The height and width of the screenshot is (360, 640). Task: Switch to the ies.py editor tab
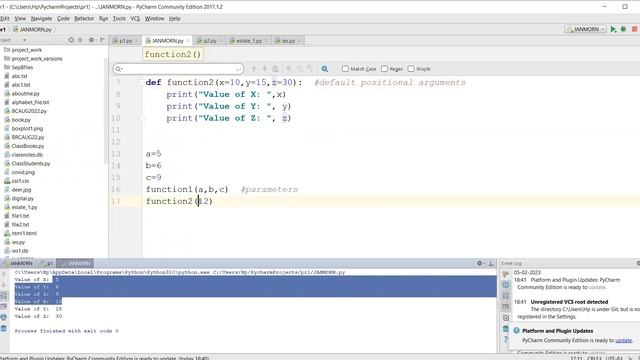(287, 41)
